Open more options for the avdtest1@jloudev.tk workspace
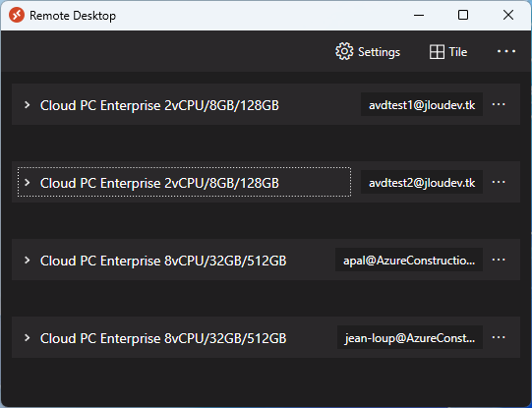Image resolution: width=532 pixels, height=408 pixels. point(499,104)
